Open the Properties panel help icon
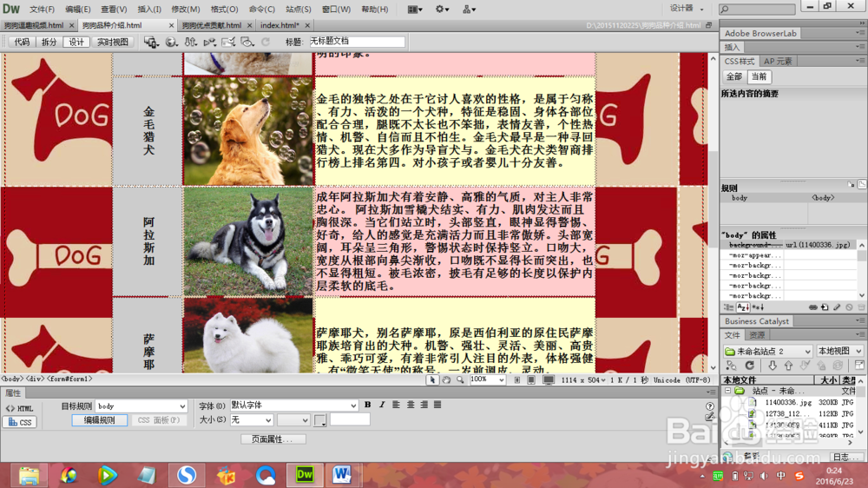The height and width of the screenshot is (488, 868). (x=710, y=406)
